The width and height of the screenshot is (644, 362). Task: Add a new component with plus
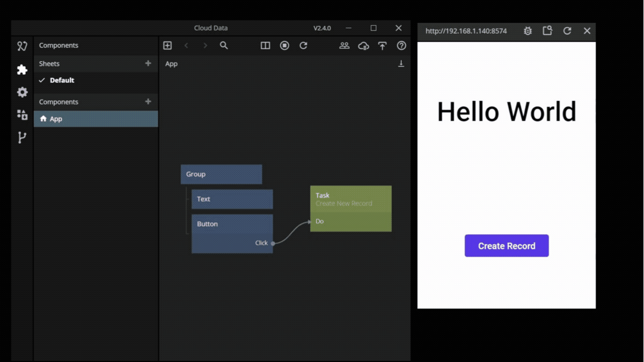click(x=148, y=101)
